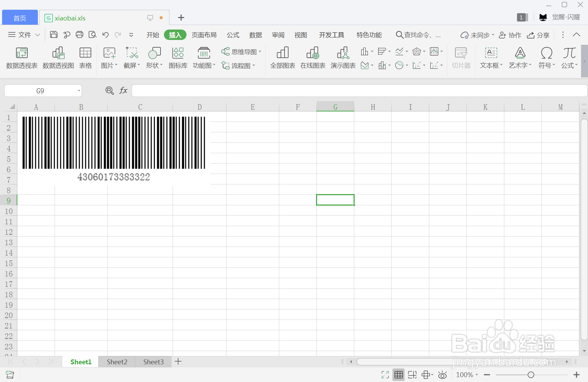Switch to page break preview in status bar
588x382 pixels.
(412, 375)
